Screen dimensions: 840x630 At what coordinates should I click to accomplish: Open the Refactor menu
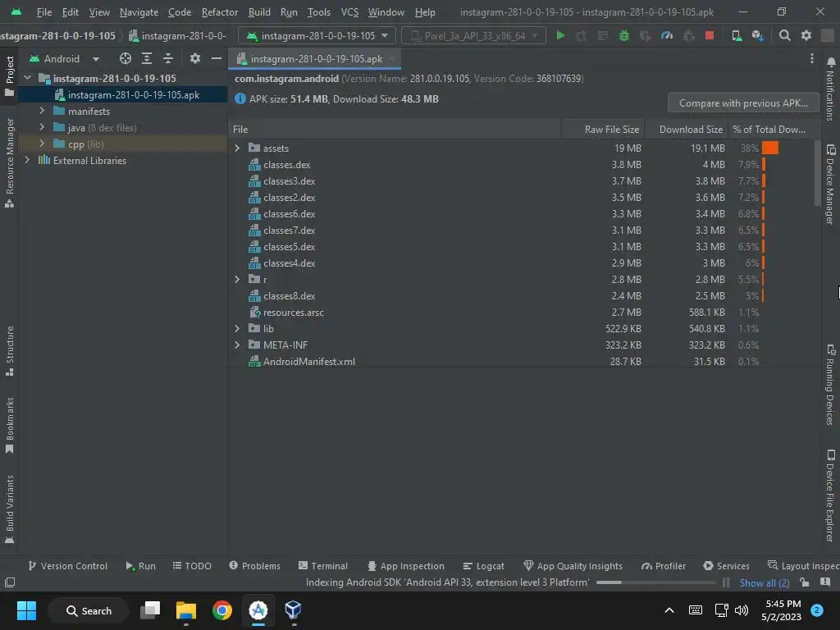[x=220, y=11]
